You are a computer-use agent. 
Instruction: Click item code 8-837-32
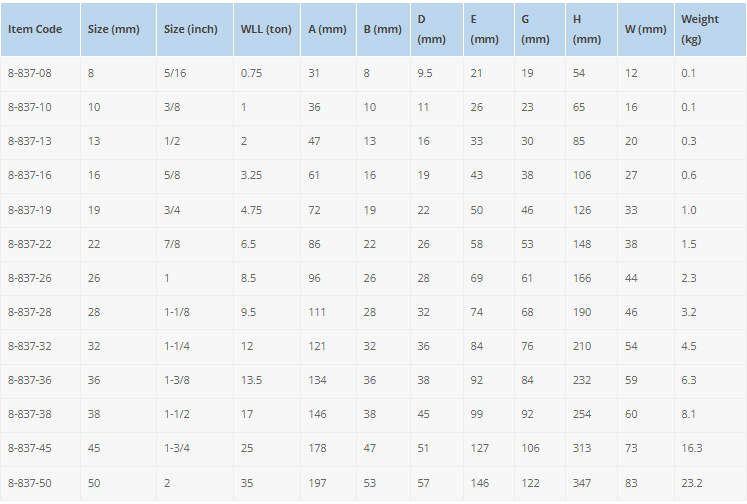(x=30, y=346)
